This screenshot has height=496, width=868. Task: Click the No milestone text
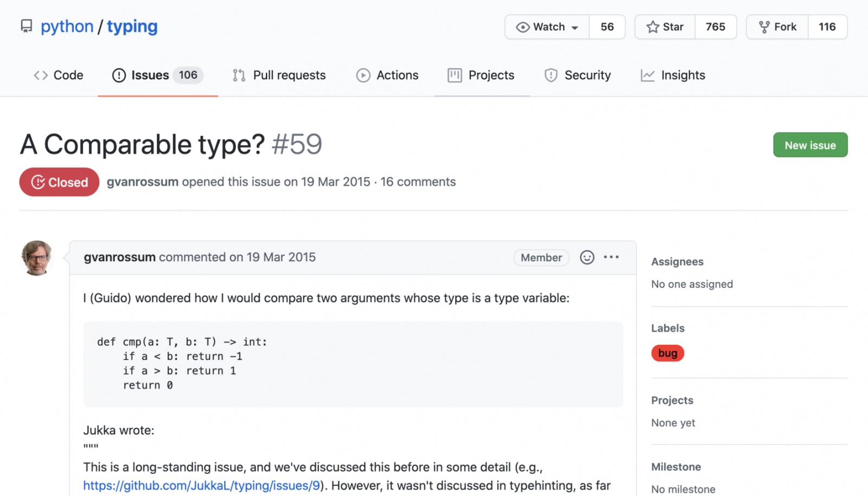[683, 489]
